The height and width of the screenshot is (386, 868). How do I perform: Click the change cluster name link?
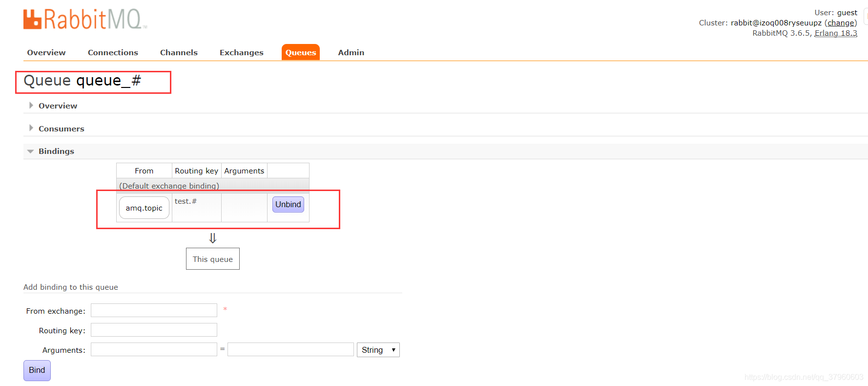pos(841,23)
